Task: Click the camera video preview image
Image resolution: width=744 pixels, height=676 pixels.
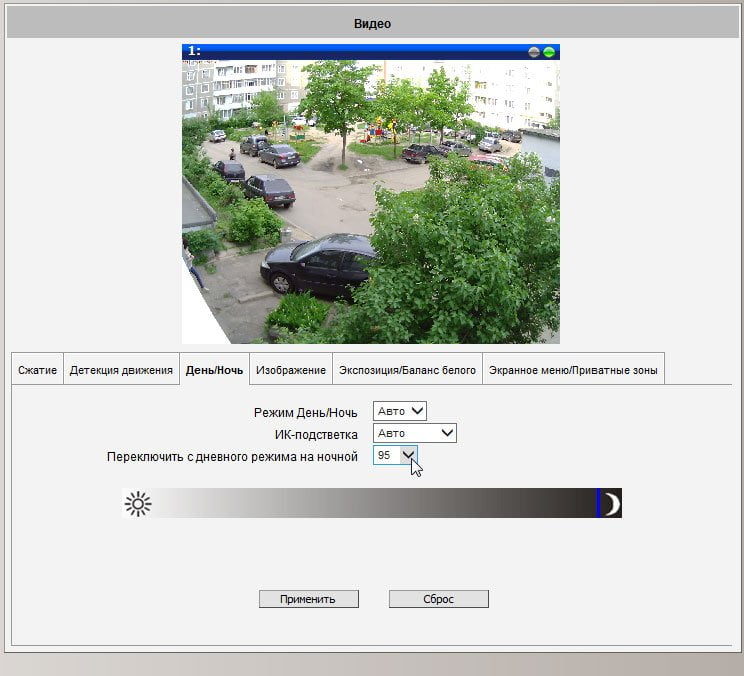Action: 371,202
